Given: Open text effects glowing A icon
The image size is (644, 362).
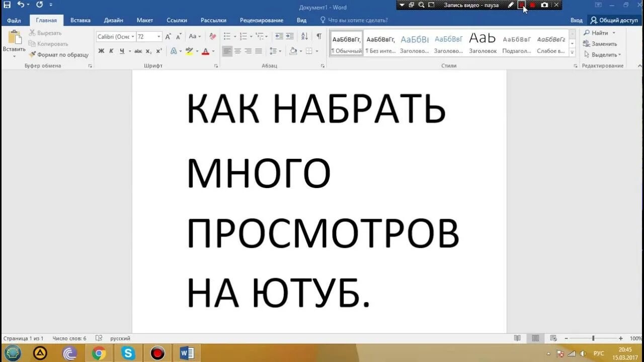Looking at the screenshot, I should [173, 51].
